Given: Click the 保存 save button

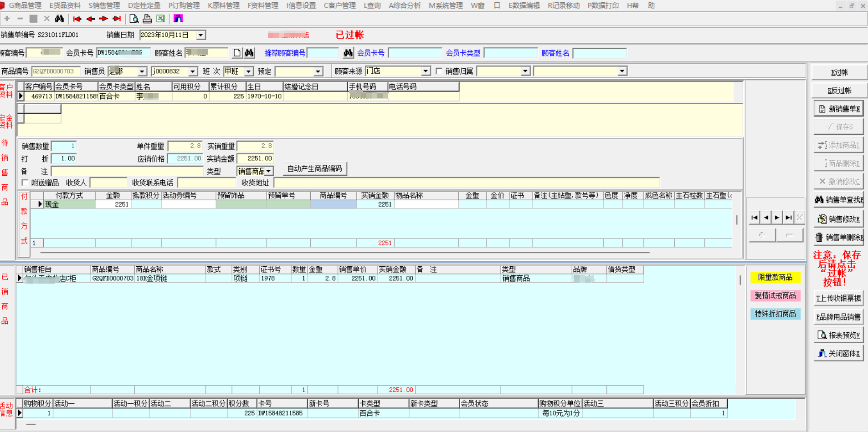Looking at the screenshot, I should 838,127.
